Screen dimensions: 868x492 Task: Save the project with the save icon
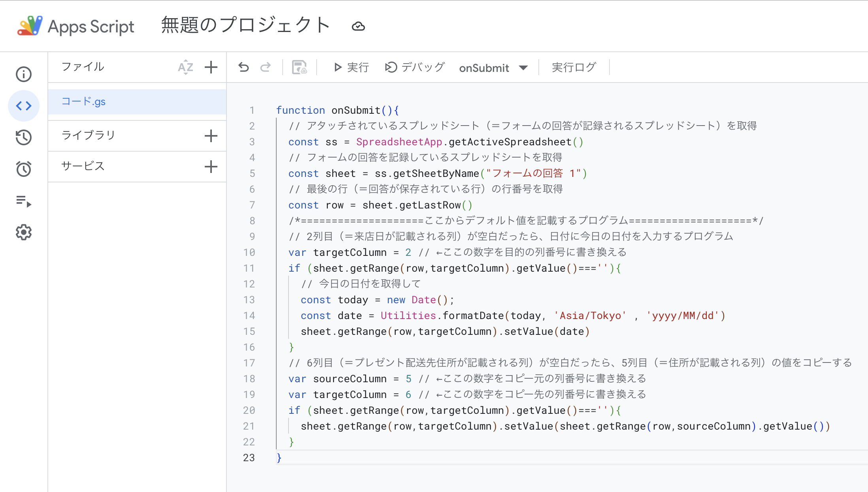(299, 67)
